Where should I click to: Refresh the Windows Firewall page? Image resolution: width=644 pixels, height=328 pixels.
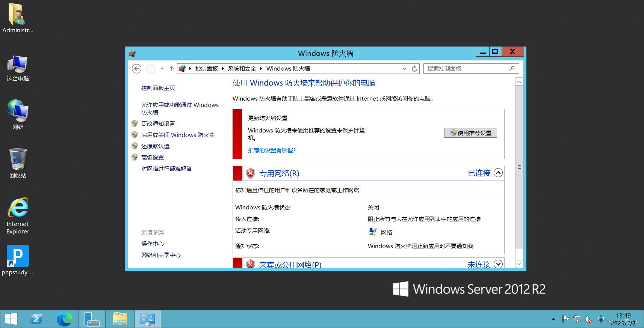click(x=414, y=69)
